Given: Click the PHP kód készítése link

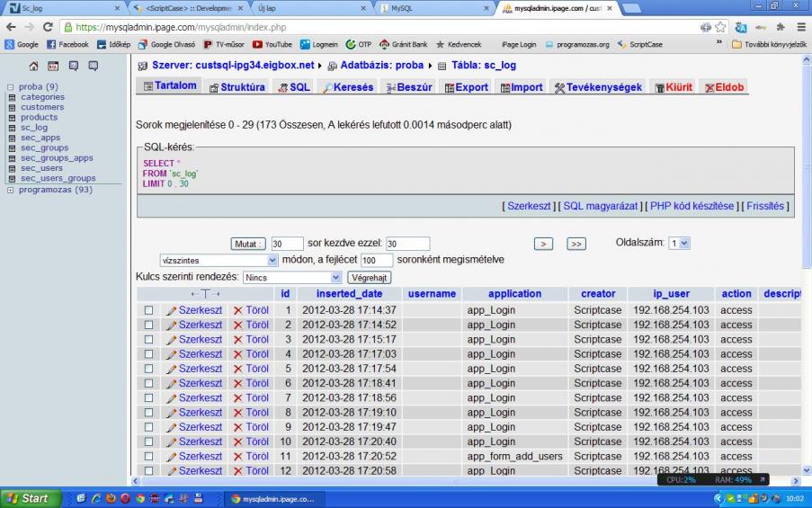Looking at the screenshot, I should [x=692, y=206].
